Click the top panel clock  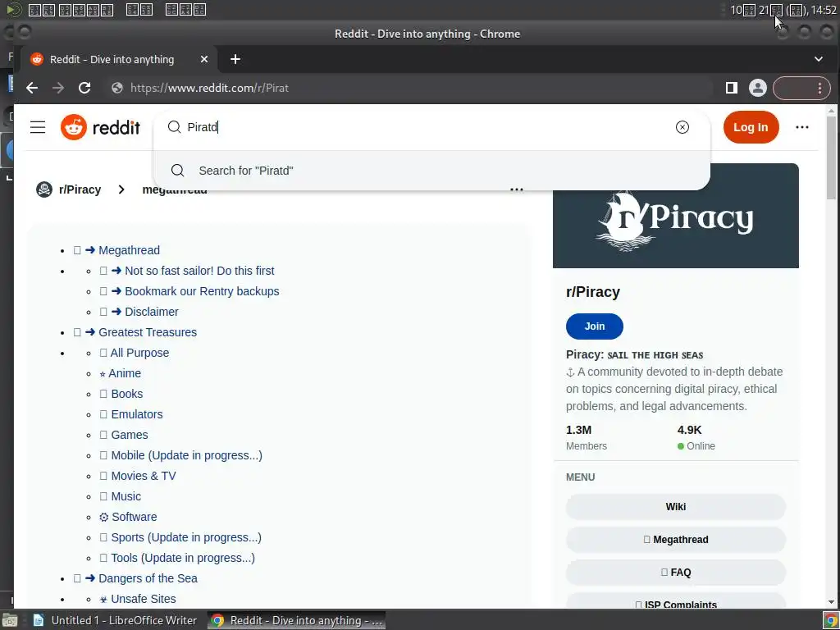coord(783,10)
